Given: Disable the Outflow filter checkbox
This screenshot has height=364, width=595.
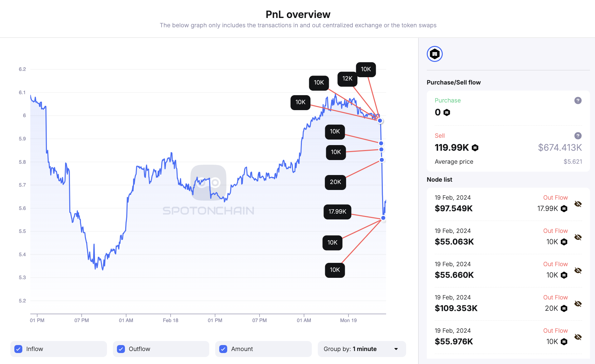Looking at the screenshot, I should pos(121,349).
